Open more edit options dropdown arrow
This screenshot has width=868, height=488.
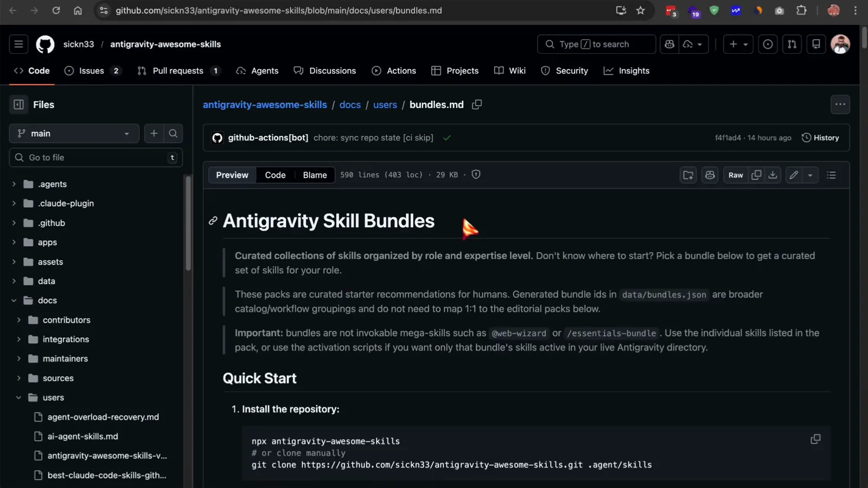click(810, 175)
